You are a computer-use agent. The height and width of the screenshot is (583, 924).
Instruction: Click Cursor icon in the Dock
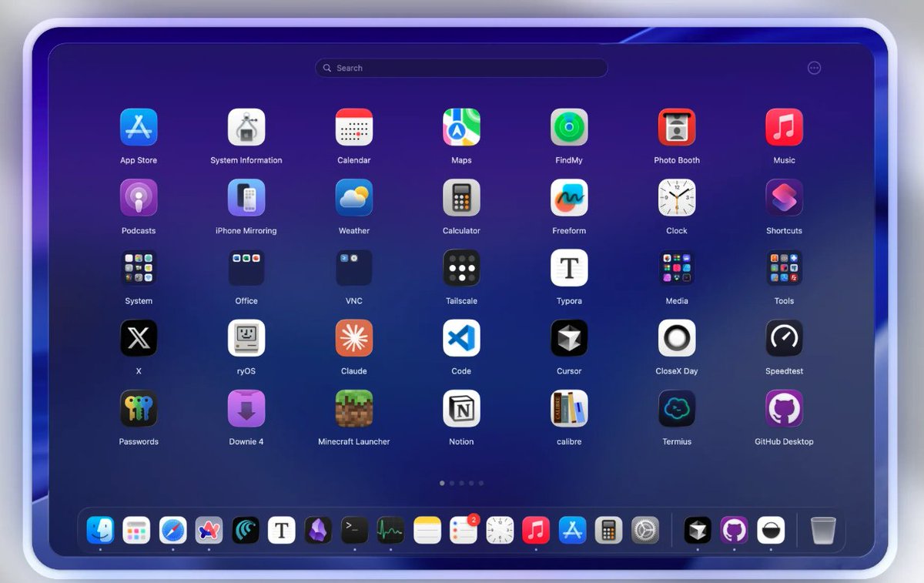click(698, 530)
